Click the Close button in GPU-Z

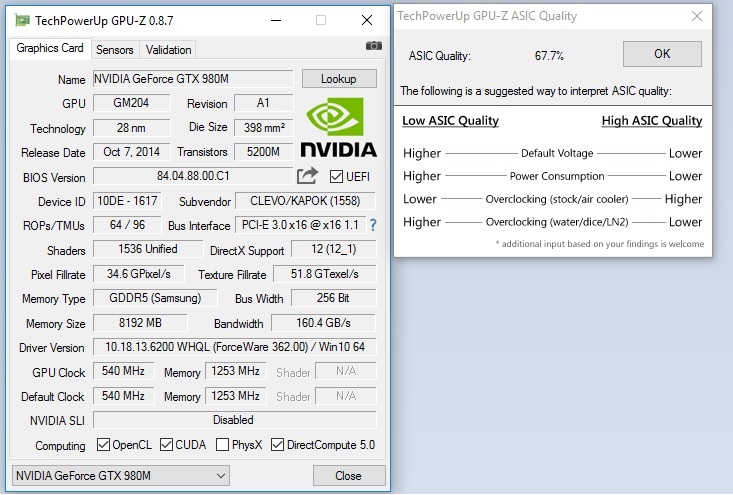point(349,476)
